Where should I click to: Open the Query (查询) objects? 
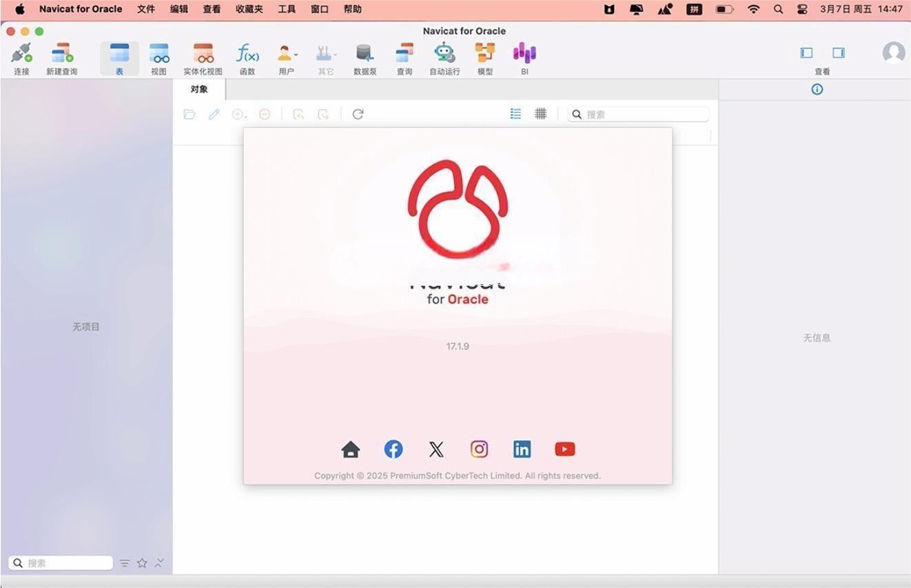click(405, 59)
